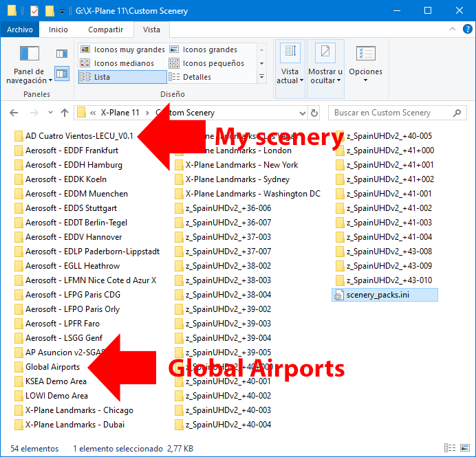476x457 pixels.
Task: Select X-Plane Landmarks - New York folder
Action: click(237, 165)
